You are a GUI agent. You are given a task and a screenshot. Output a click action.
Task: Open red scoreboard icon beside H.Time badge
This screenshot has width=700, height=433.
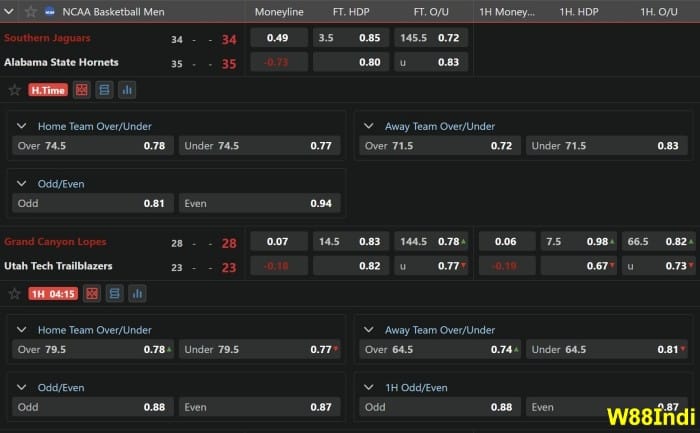click(x=82, y=90)
